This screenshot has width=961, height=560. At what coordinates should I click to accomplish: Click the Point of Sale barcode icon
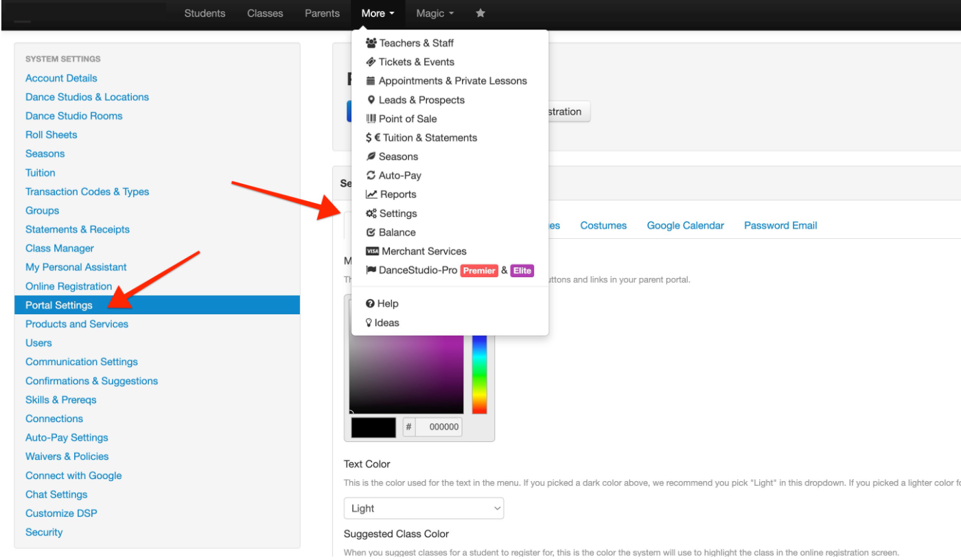pos(371,119)
